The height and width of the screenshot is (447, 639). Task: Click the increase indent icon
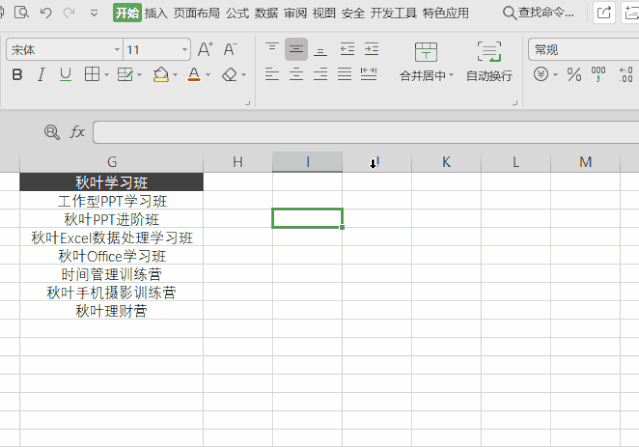[x=371, y=49]
